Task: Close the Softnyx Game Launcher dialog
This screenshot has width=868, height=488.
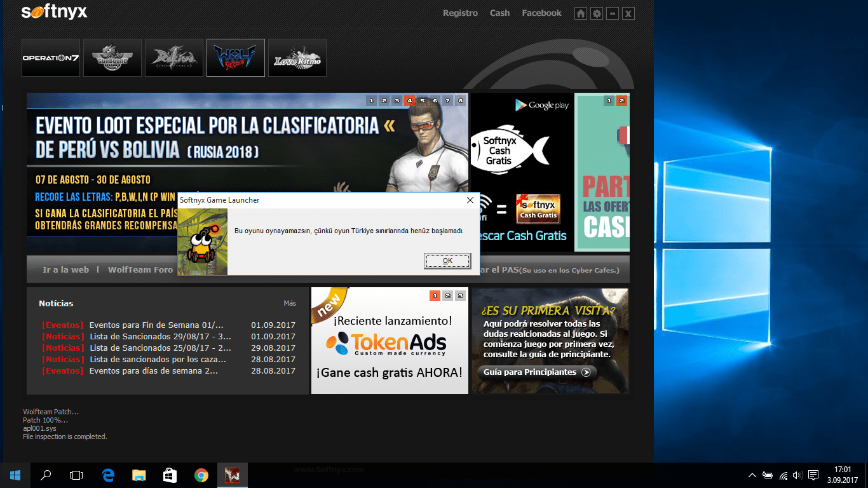Action: (470, 200)
